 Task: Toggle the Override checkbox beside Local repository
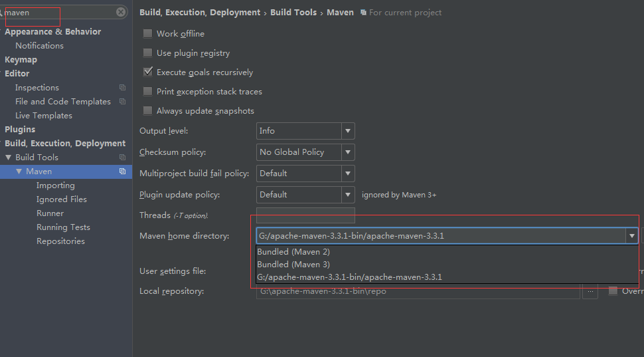[613, 291]
